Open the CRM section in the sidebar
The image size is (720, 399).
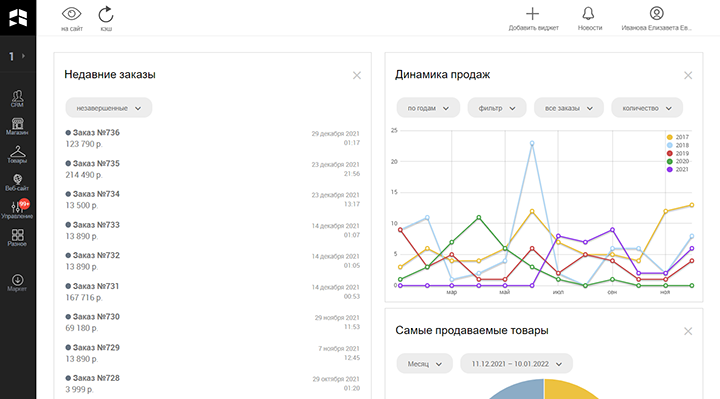(17, 99)
